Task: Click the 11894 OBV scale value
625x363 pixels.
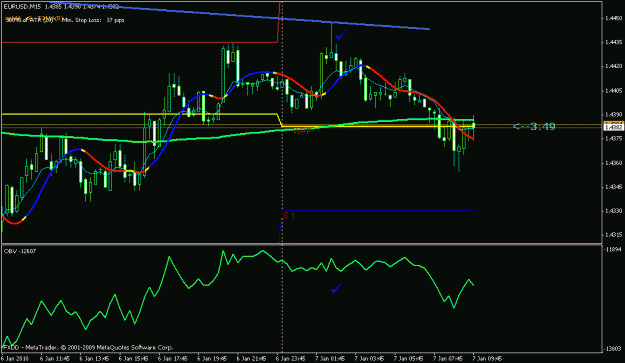Action: click(x=613, y=249)
